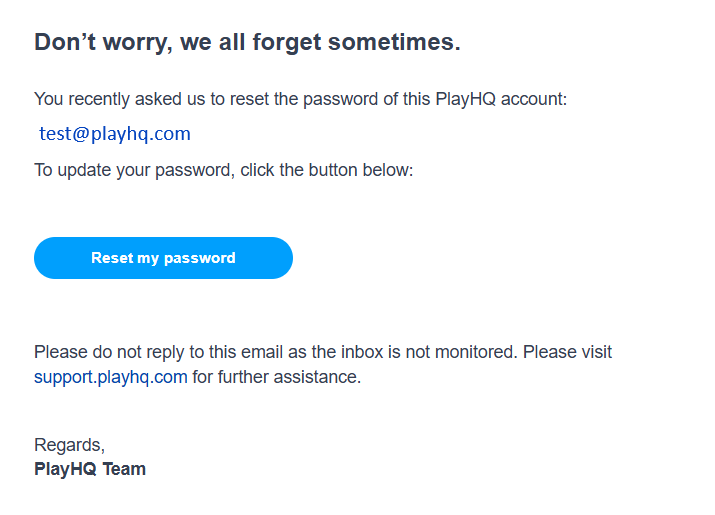
Task: Click the Reset my password button
Action: pyautogui.click(x=163, y=258)
